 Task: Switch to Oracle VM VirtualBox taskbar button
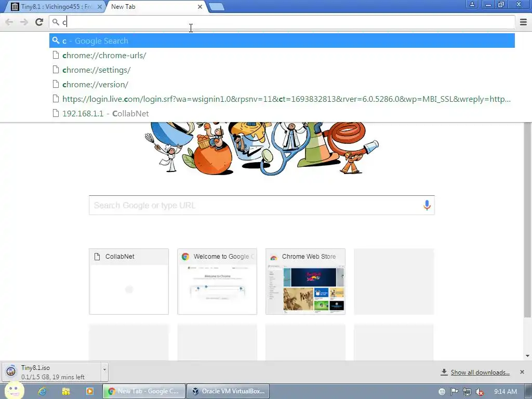click(228, 391)
